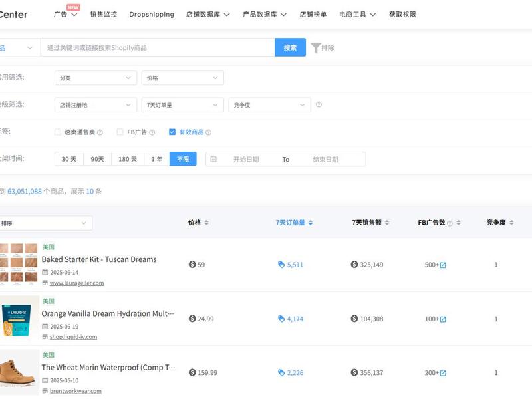
Task: Click help icon next to FB广告 label
Action: click(x=152, y=132)
